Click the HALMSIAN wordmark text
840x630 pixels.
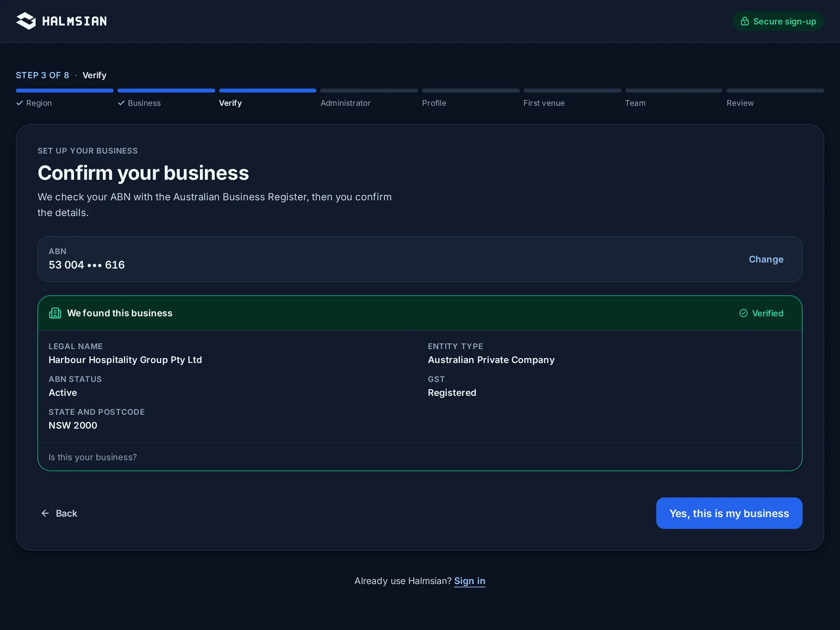[74, 21]
